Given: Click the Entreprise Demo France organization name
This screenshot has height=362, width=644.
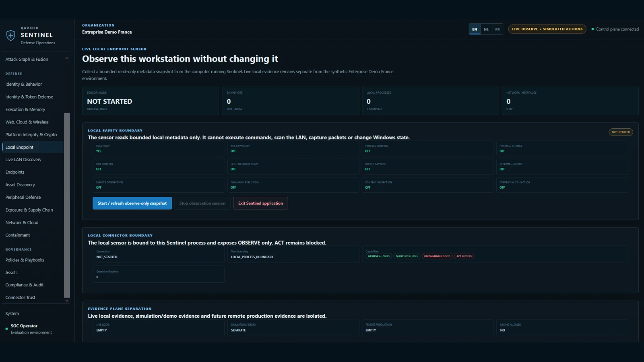Looking at the screenshot, I should point(107,32).
